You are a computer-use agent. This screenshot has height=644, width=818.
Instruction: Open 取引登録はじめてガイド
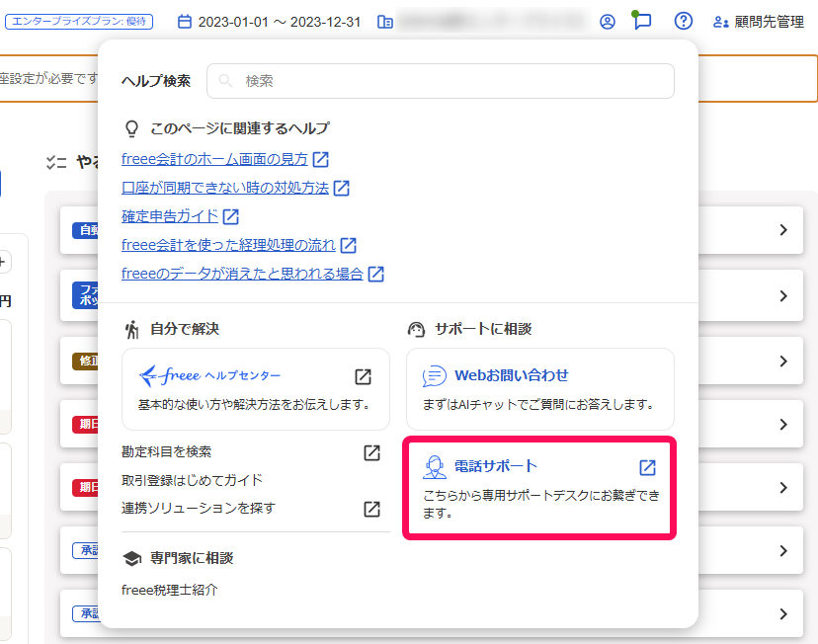click(192, 480)
